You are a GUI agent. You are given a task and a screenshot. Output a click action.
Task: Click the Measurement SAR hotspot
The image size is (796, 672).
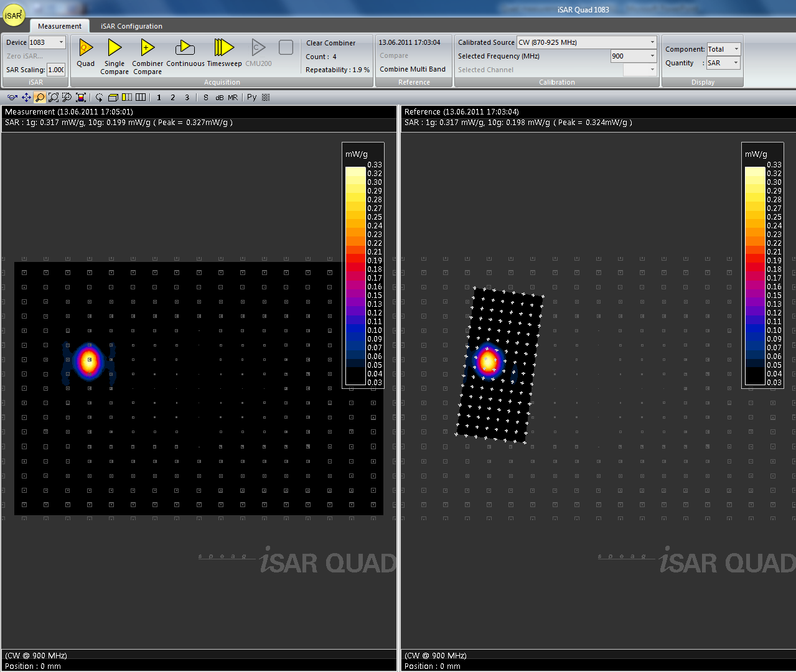89,360
